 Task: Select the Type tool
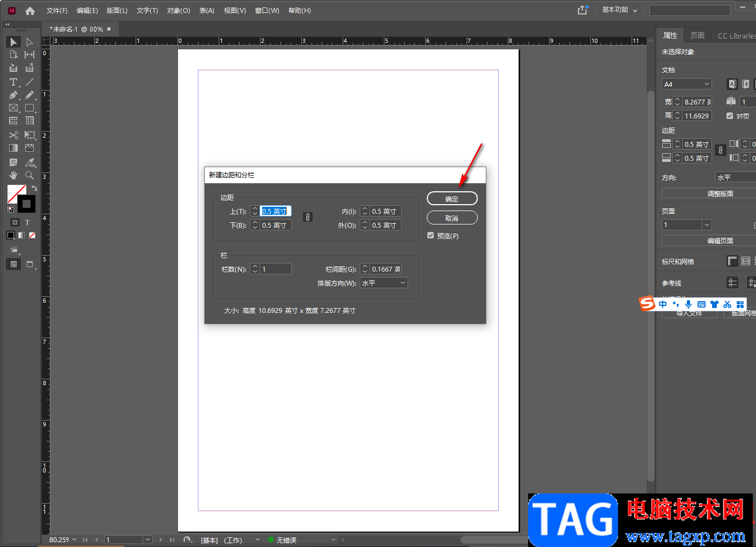point(13,82)
